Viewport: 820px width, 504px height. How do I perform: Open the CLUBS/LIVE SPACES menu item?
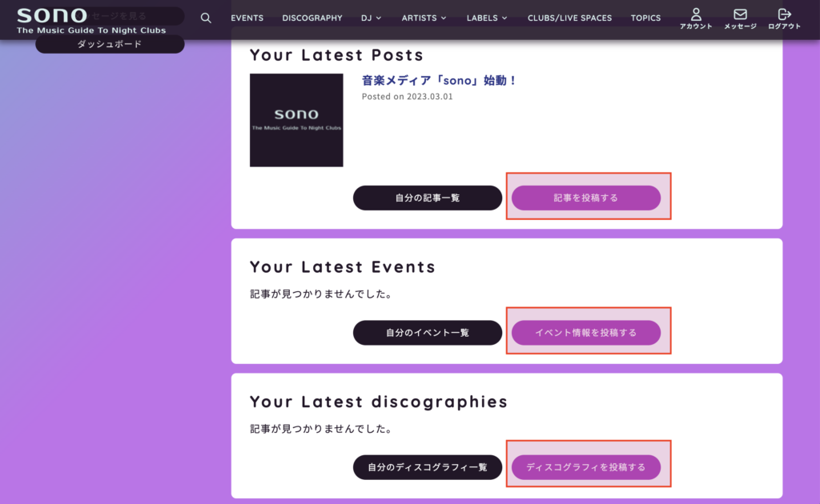tap(569, 18)
